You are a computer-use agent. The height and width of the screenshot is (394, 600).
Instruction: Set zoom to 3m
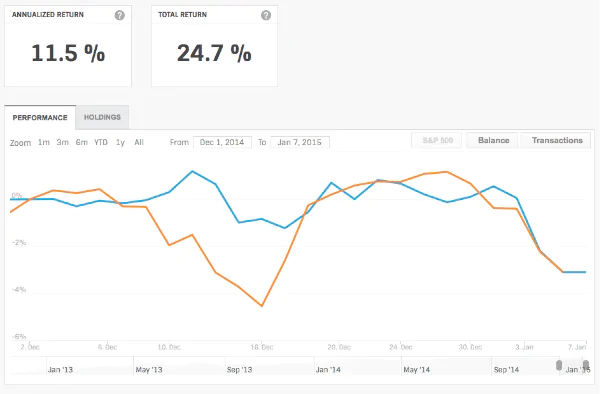[63, 142]
